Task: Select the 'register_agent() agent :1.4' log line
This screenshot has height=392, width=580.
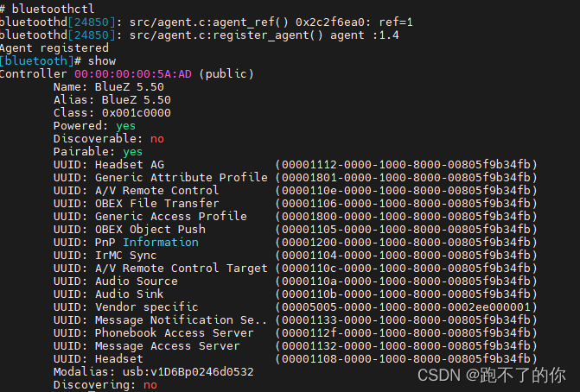Action: click(200, 35)
